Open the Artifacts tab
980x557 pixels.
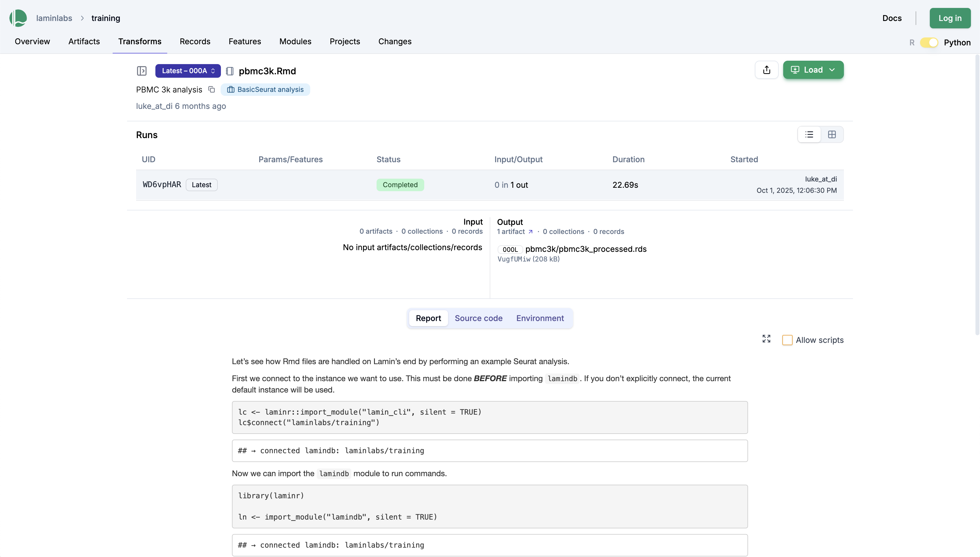(84, 41)
